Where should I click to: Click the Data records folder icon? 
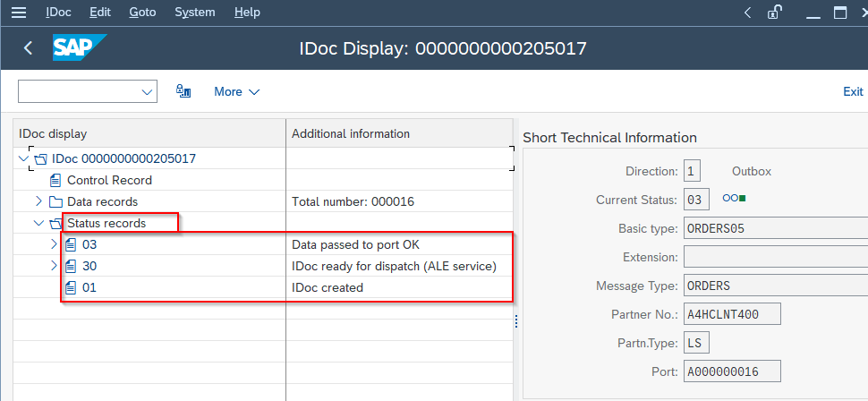pyautogui.click(x=55, y=201)
